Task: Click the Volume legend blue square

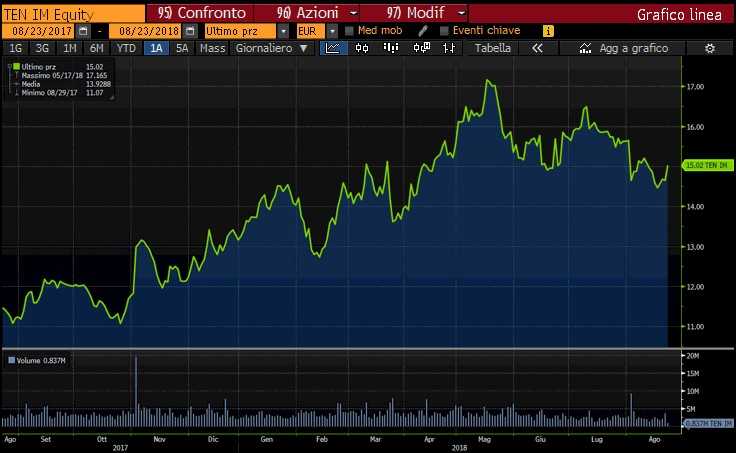Action: [12, 361]
